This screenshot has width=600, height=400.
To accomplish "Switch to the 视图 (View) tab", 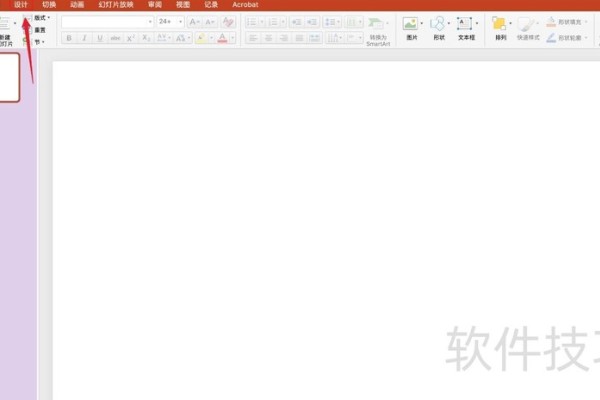I will (x=183, y=5).
